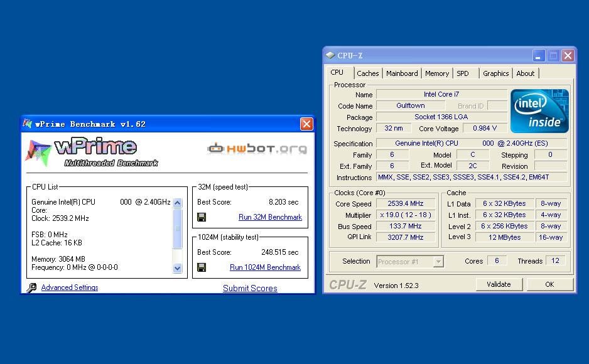Open the Memory tab
Image resolution: width=589 pixels, height=364 pixels.
[437, 73]
